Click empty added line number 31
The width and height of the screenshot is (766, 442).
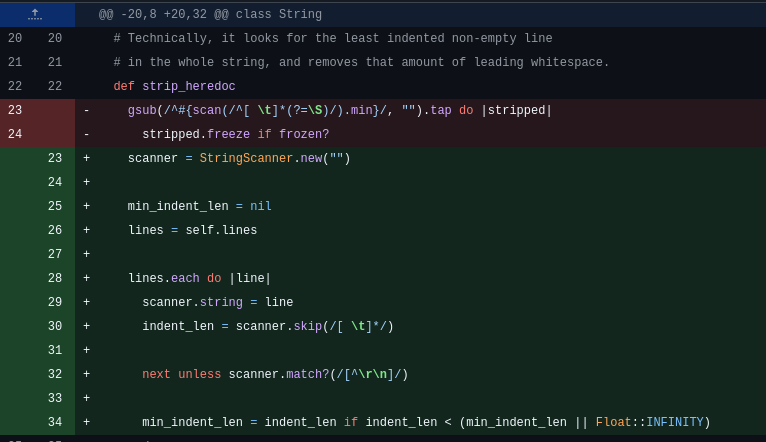pyautogui.click(x=55, y=350)
